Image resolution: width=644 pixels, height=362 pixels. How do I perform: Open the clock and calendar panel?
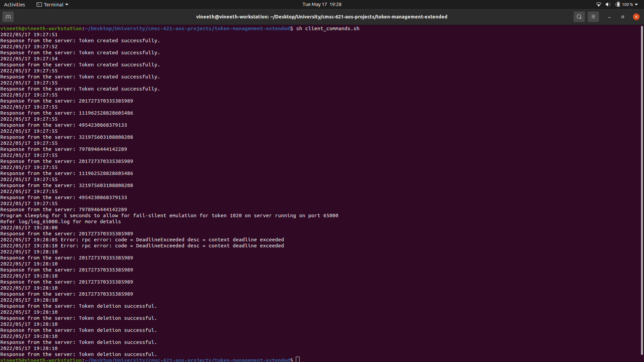pos(322,4)
